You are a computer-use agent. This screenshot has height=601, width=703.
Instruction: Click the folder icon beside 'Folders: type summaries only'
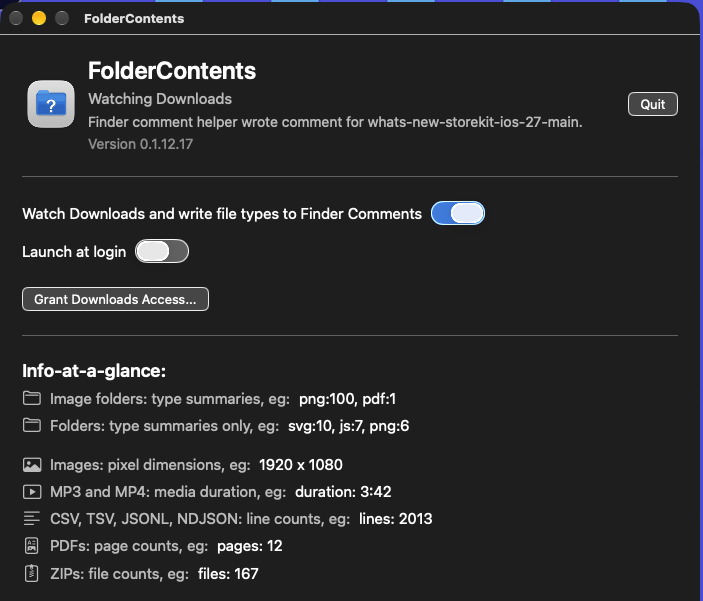[x=32, y=425]
